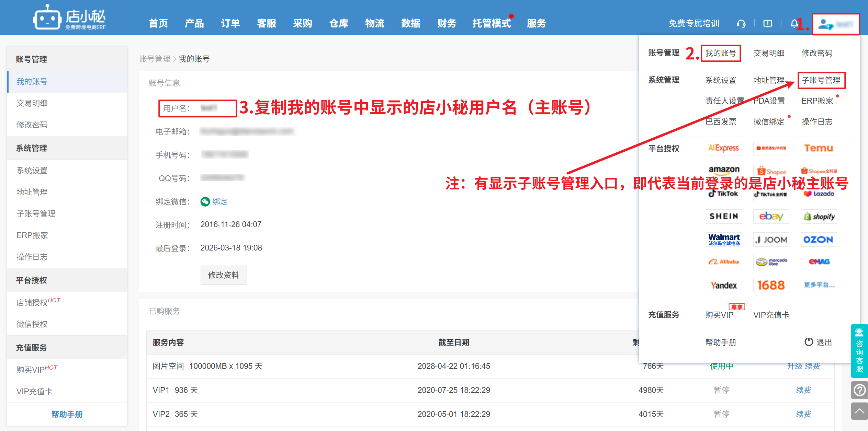Click the AliExpress platform authorization logo

[723, 148]
